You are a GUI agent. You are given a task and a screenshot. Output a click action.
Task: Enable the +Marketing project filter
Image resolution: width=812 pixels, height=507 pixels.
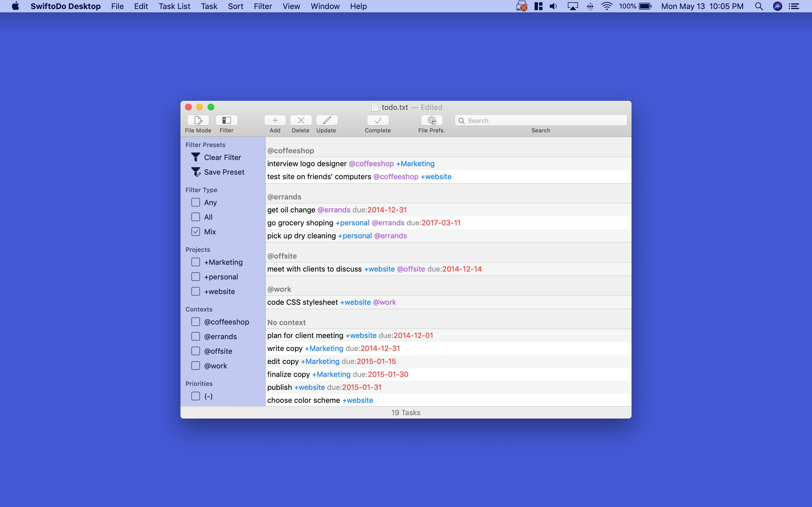pyautogui.click(x=196, y=262)
